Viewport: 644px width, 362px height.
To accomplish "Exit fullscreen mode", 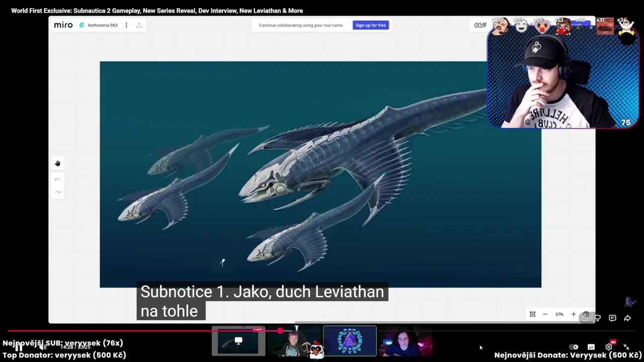I will click(x=626, y=347).
